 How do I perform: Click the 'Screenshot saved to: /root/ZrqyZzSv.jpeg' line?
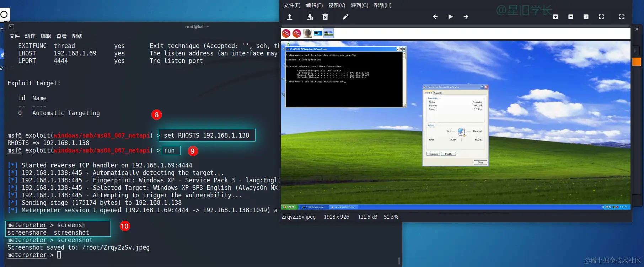[x=79, y=247]
